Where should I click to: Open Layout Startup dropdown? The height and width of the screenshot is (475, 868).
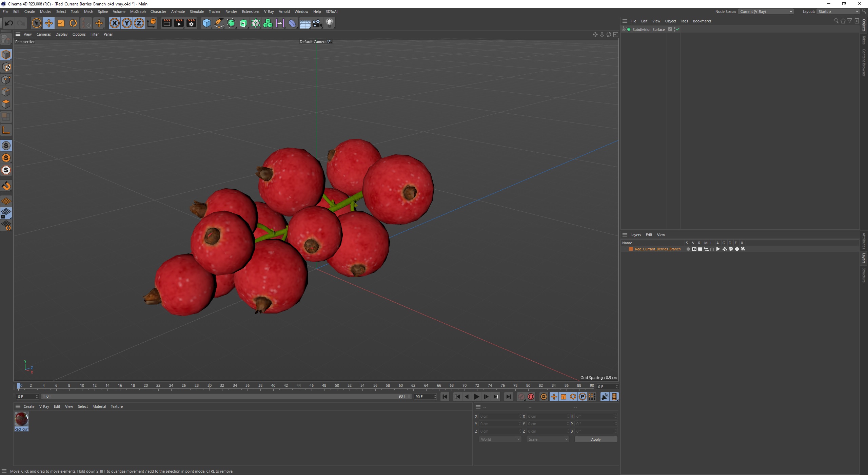click(x=838, y=12)
